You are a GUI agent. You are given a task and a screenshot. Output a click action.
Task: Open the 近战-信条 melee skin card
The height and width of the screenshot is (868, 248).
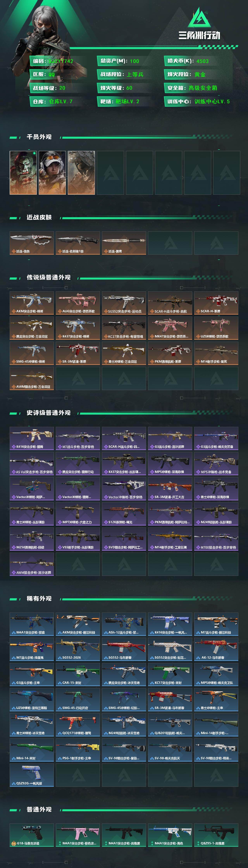coord(32,243)
